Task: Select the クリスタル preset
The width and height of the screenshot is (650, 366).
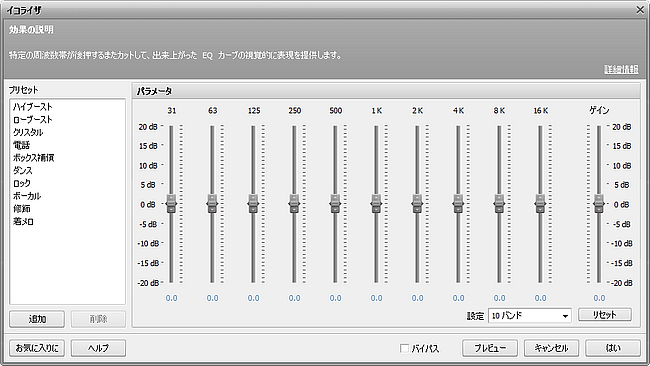Action: click(28, 132)
